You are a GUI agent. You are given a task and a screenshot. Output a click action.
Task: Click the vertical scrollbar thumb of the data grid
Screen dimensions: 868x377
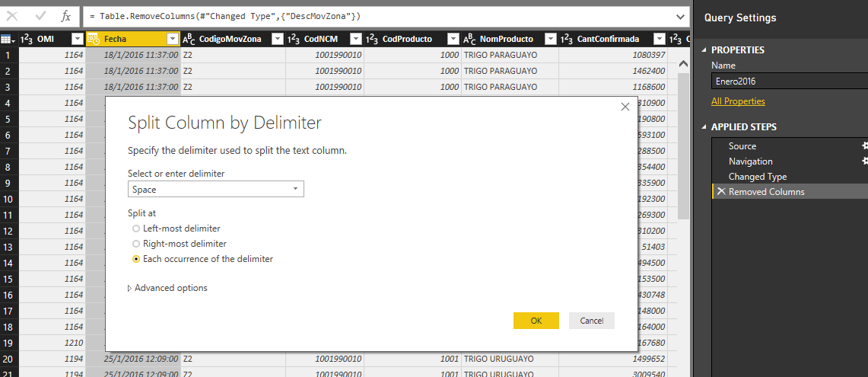684,147
